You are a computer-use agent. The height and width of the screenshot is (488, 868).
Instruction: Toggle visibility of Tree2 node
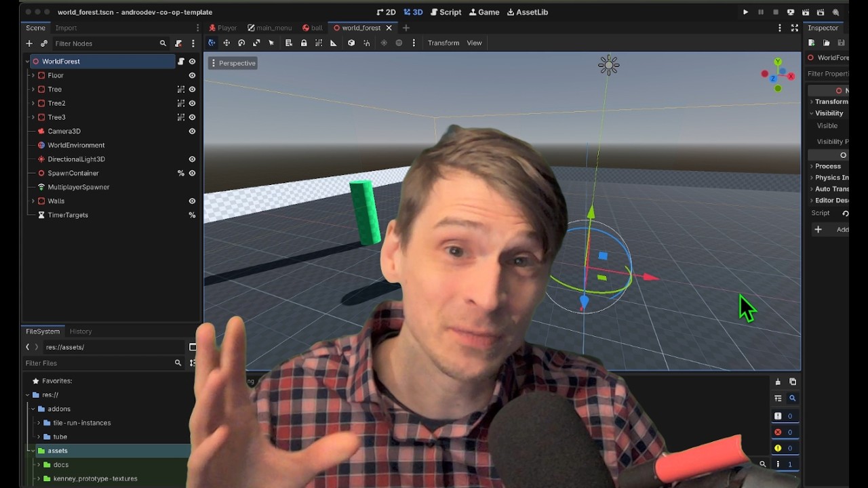point(192,103)
